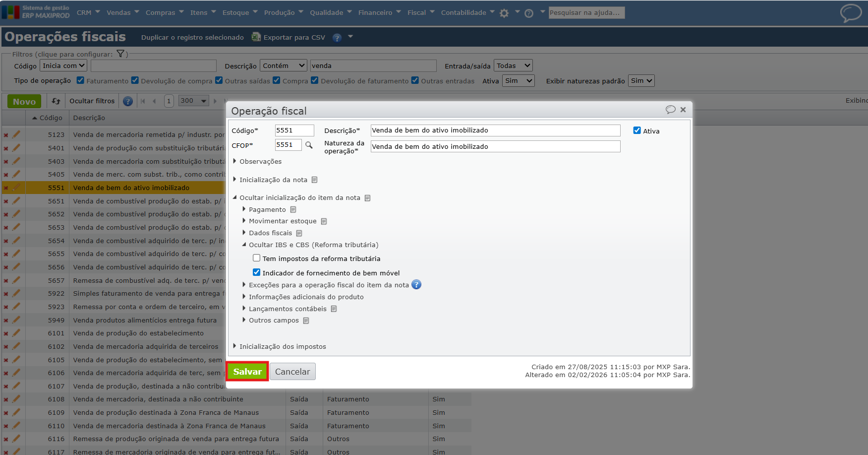Open the Fiscal menu
This screenshot has width=868, height=455.
(x=421, y=12)
